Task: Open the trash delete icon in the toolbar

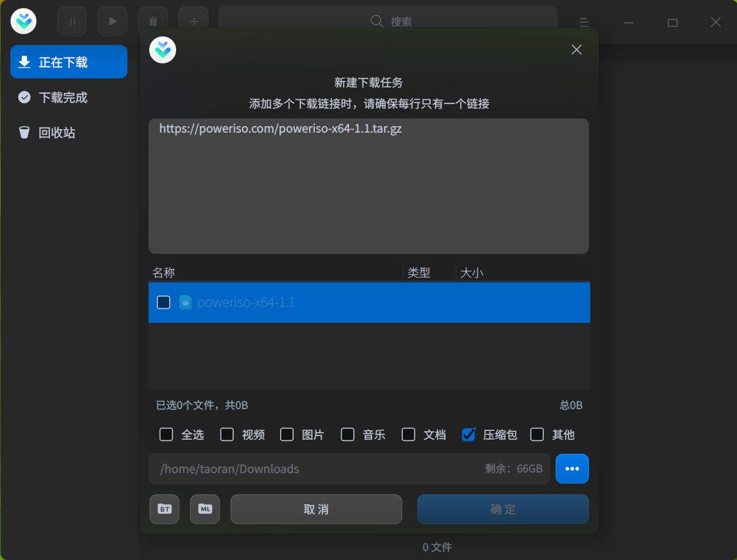Action: [153, 21]
